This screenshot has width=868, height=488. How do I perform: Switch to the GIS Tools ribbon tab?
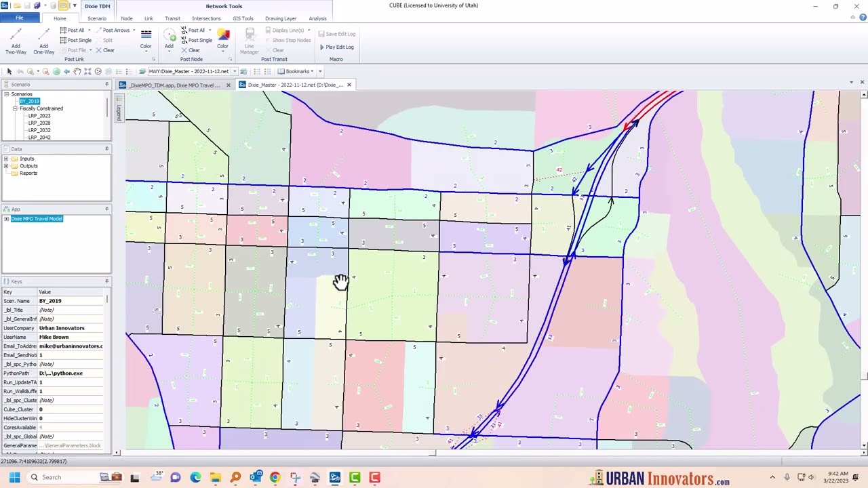tap(243, 18)
